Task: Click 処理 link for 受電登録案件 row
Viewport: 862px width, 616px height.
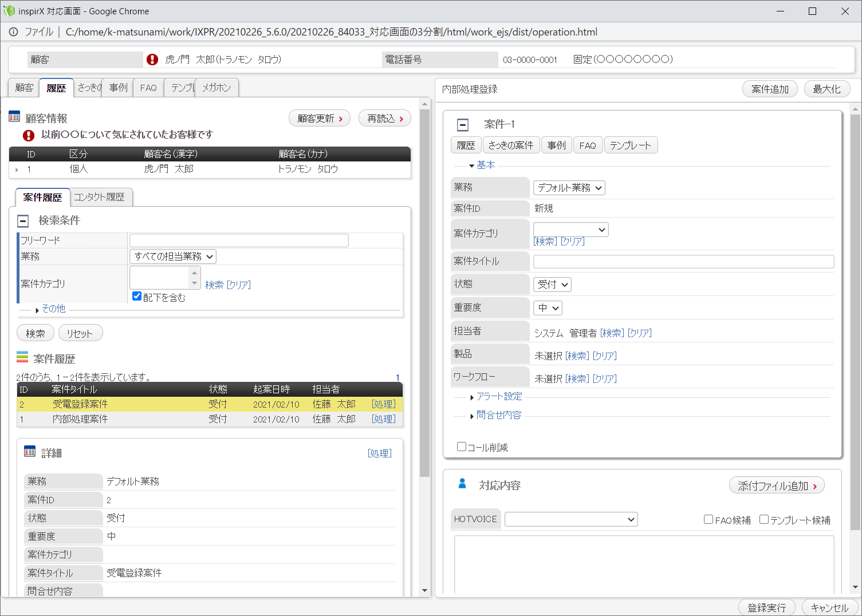Action: pos(384,404)
